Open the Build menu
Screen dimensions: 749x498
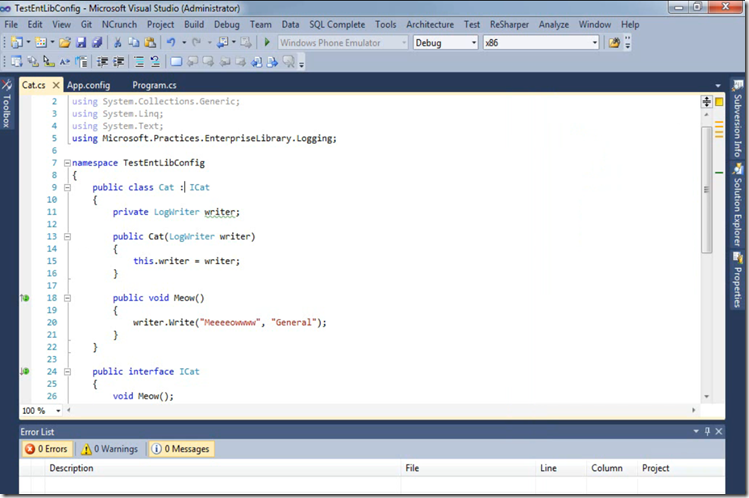click(x=194, y=24)
